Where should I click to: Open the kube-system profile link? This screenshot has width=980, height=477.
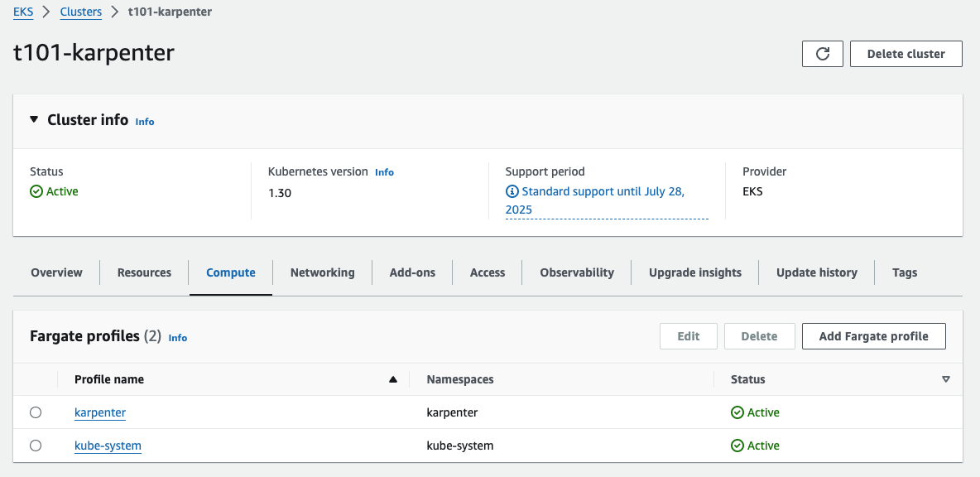coord(108,446)
